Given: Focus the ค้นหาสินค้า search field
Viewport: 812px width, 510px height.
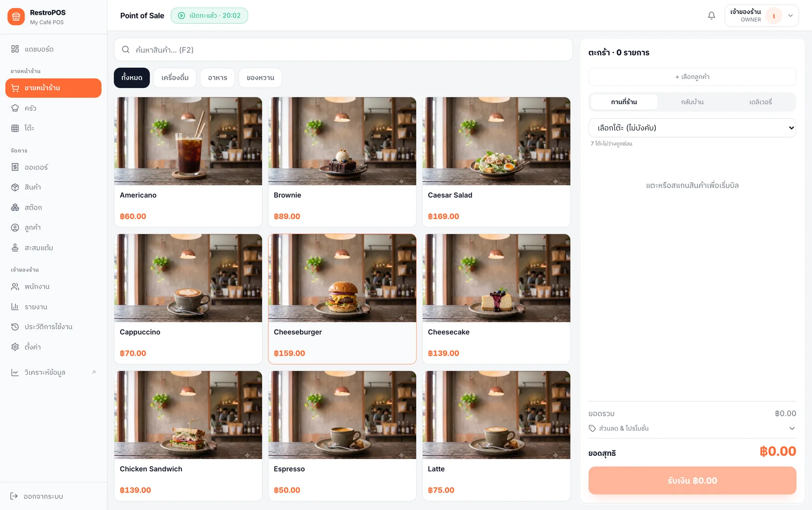Looking at the screenshot, I should pyautogui.click(x=343, y=50).
